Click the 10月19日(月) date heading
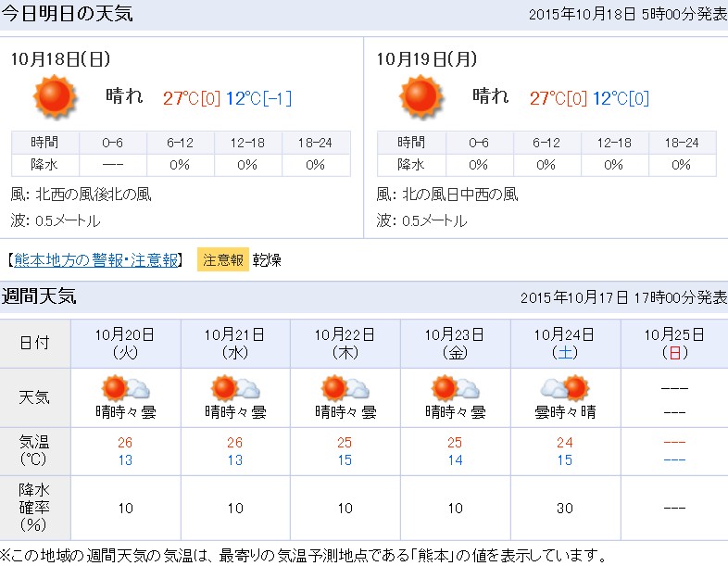The width and height of the screenshot is (728, 566). click(x=427, y=59)
